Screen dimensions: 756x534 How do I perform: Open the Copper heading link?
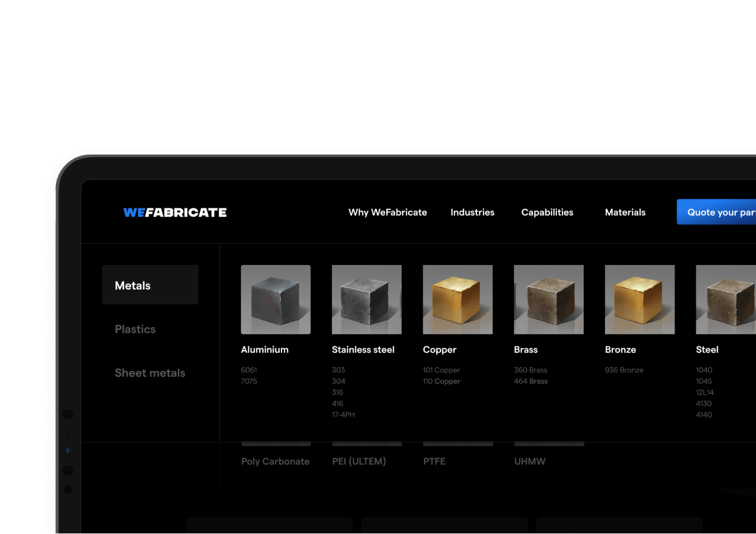click(439, 350)
